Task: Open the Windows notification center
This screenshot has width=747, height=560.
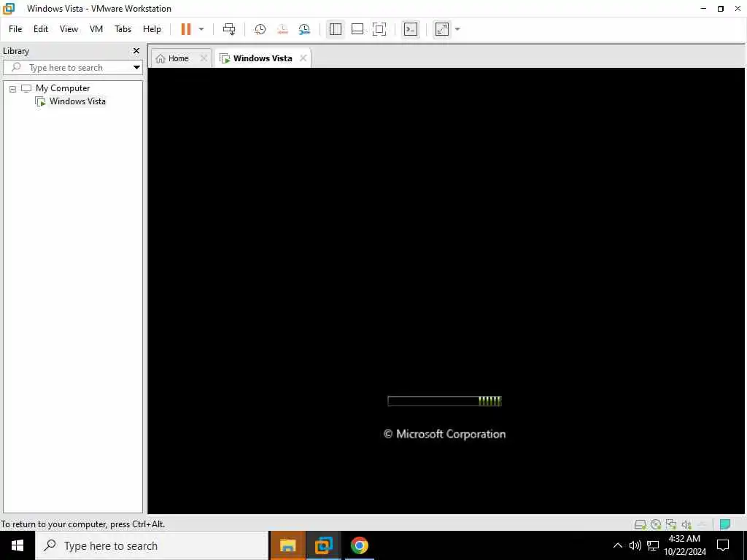Action: [x=723, y=545]
